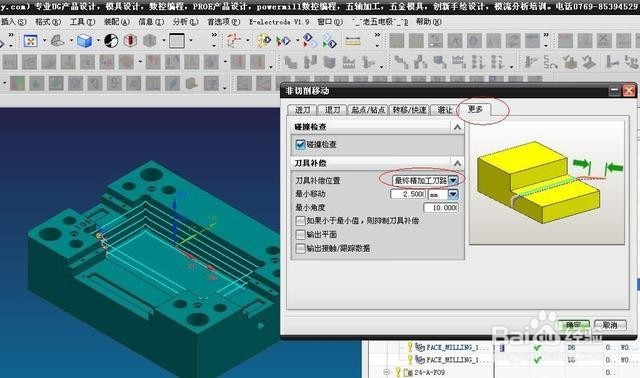The width and height of the screenshot is (640, 378).
Task: Click the 最小角度 value field
Action: click(x=441, y=208)
